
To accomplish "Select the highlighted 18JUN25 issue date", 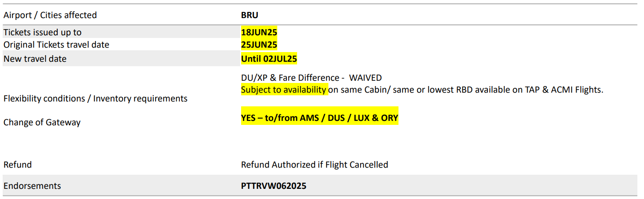I will [x=259, y=32].
